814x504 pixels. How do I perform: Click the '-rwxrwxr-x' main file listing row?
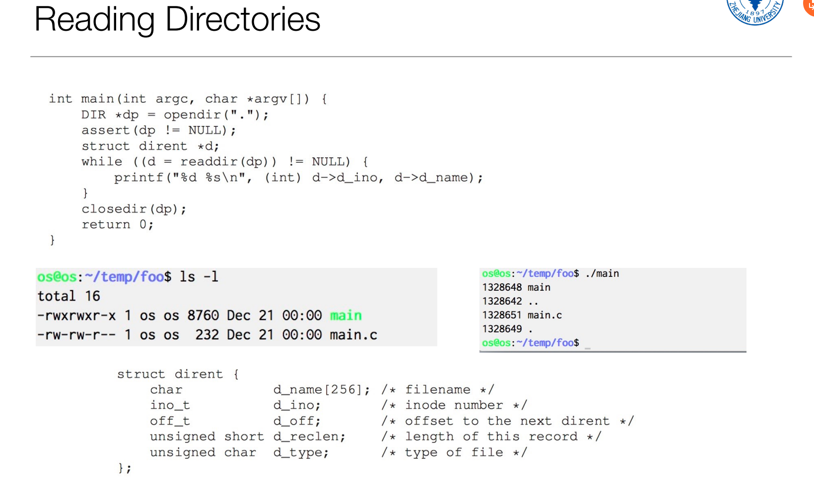point(200,315)
